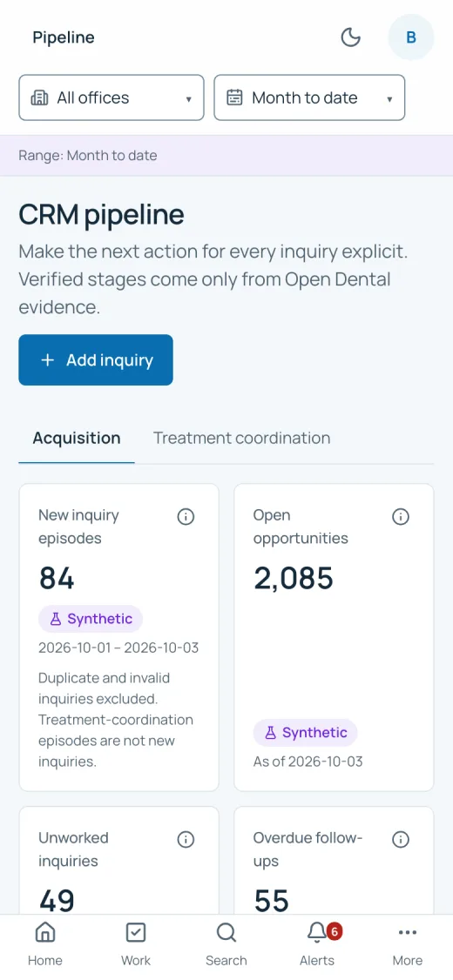Open the Month to date range dropdown
Viewport: 453px width, 980px height.
click(310, 97)
